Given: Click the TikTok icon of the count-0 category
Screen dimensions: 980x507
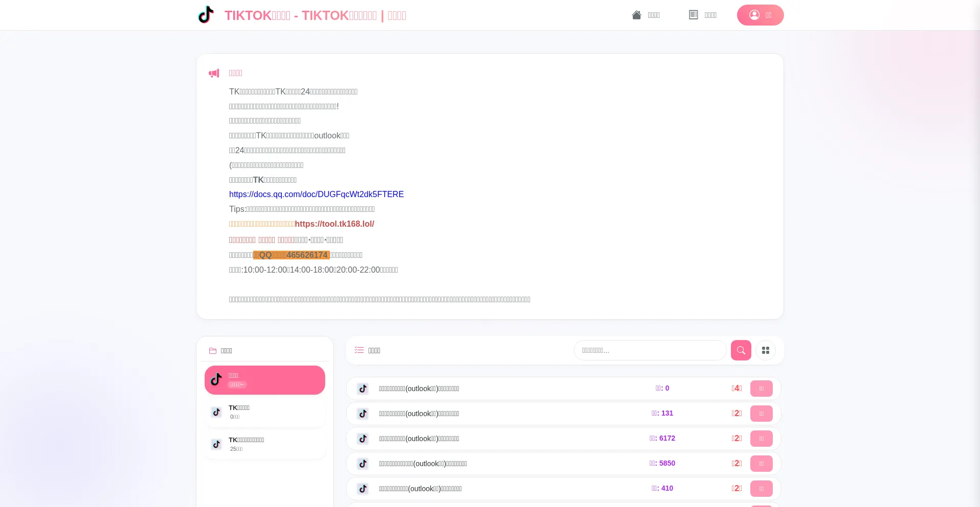Looking at the screenshot, I should click(216, 412).
